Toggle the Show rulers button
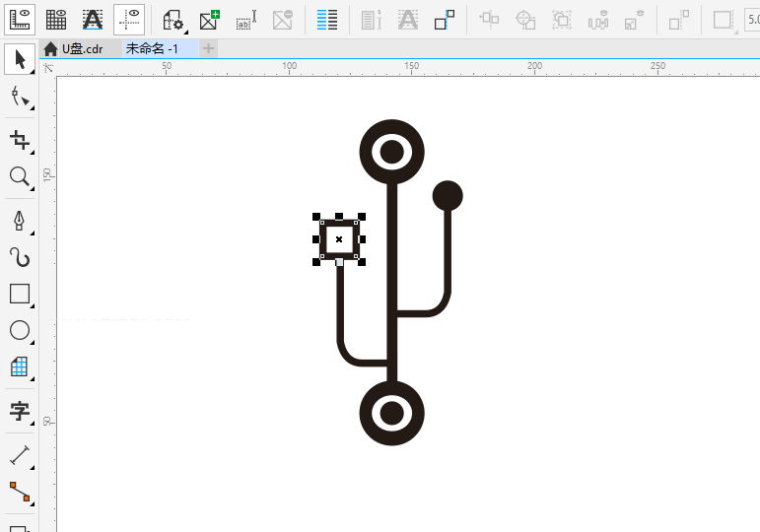 [x=20, y=20]
